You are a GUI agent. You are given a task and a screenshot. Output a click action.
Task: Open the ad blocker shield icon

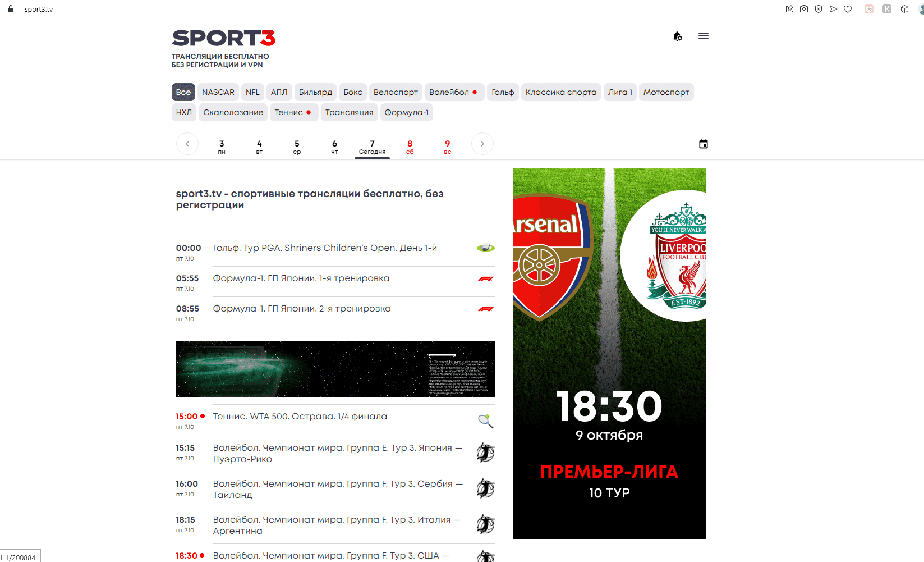(819, 9)
